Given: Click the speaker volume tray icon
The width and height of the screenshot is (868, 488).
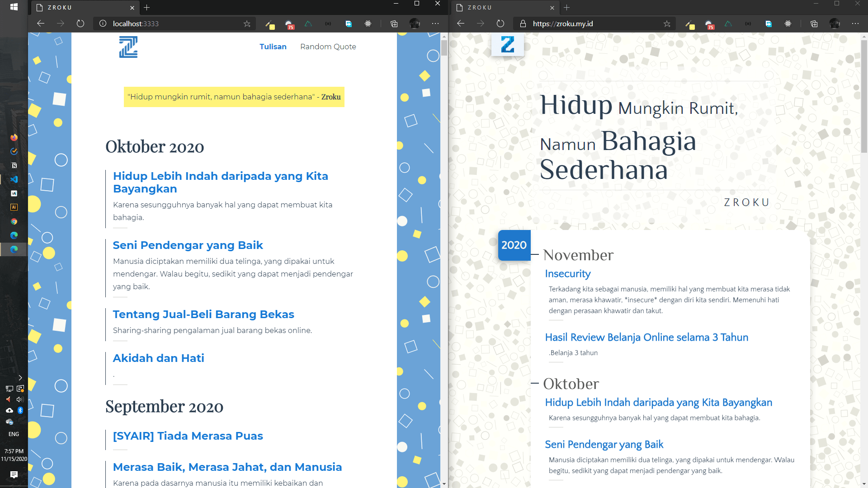Looking at the screenshot, I should pyautogui.click(x=19, y=399).
